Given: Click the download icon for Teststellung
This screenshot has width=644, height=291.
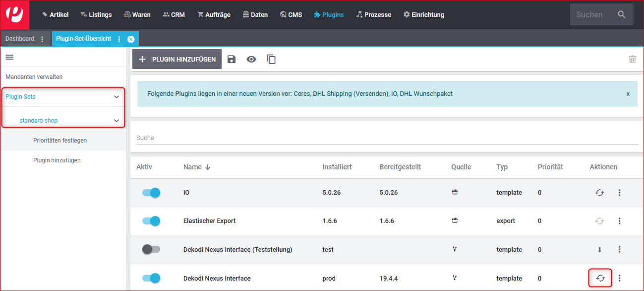Looking at the screenshot, I should (599, 250).
